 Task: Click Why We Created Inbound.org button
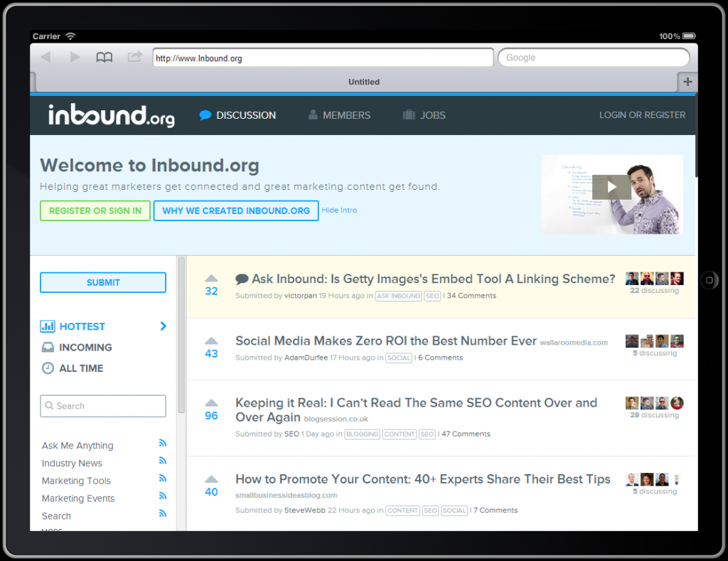(x=236, y=211)
